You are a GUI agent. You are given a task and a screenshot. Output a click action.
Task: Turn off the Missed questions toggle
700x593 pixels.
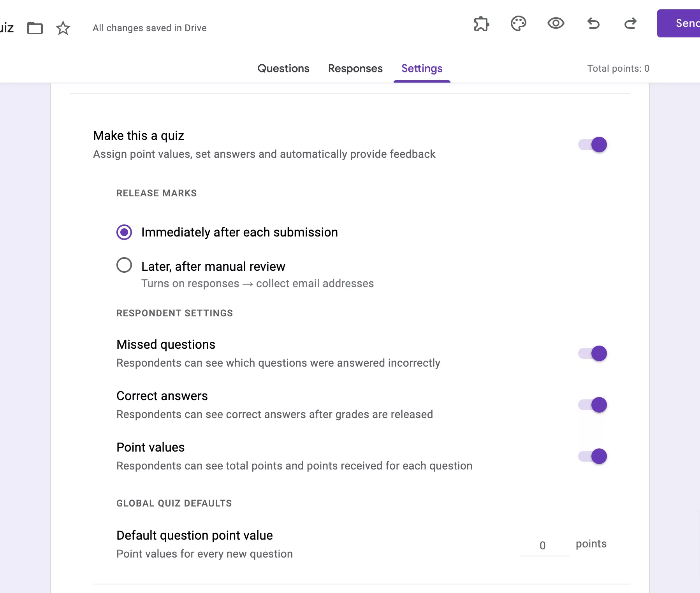(x=592, y=353)
